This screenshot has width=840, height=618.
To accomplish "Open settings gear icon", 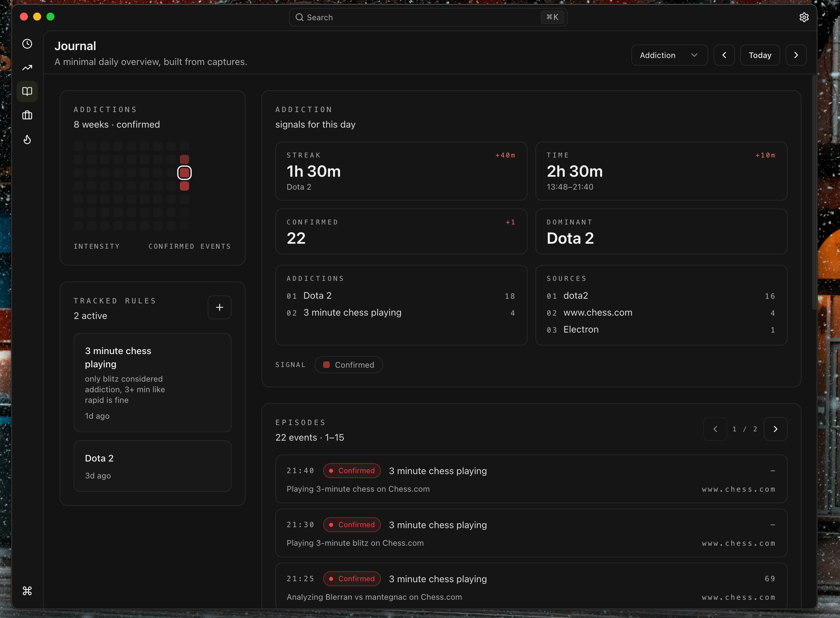I will (804, 17).
